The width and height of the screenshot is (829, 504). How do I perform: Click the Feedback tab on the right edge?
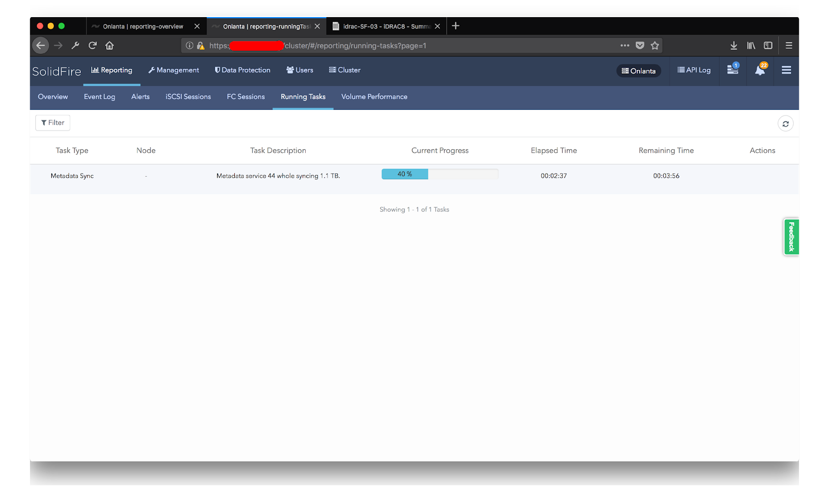[x=791, y=237]
